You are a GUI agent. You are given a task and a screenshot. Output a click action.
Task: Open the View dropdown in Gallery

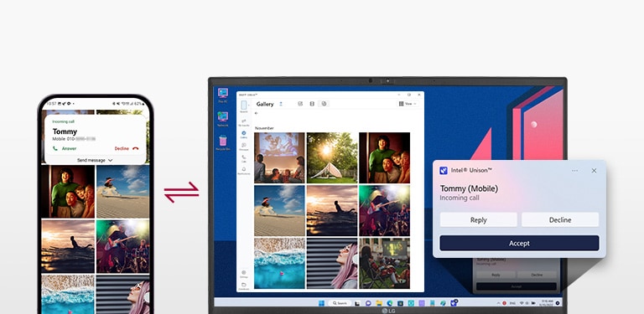tap(408, 104)
